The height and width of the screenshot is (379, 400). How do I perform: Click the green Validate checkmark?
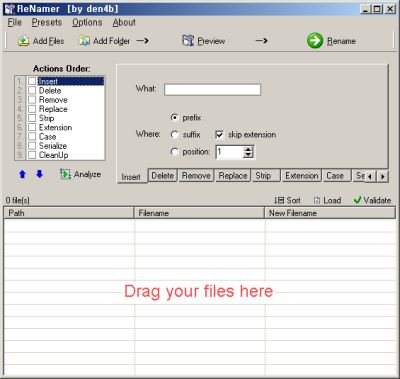coord(357,200)
